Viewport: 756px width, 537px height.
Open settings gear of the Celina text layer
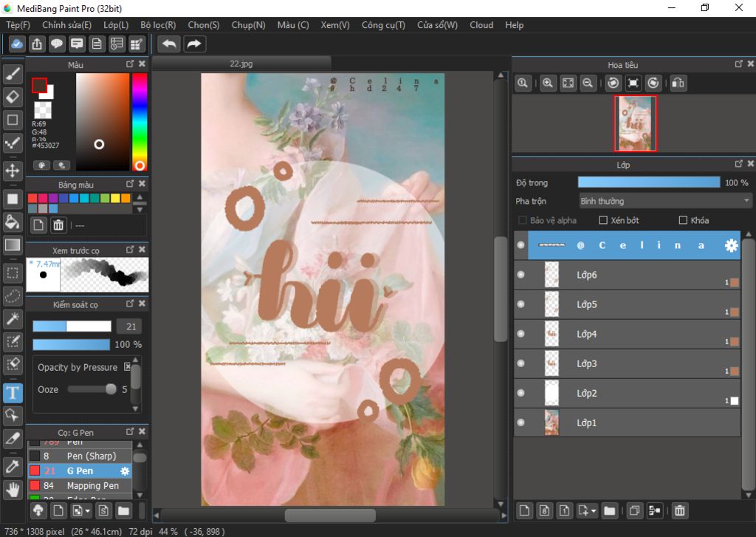click(x=731, y=245)
